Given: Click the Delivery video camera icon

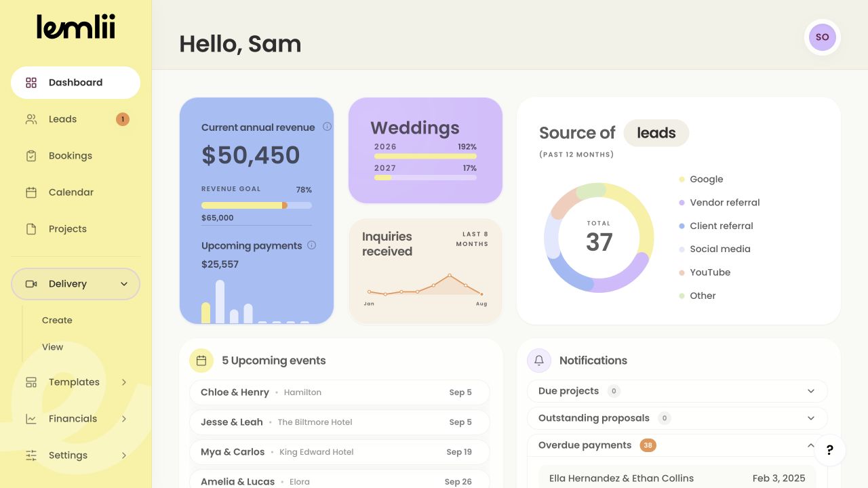Looking at the screenshot, I should click(x=31, y=284).
